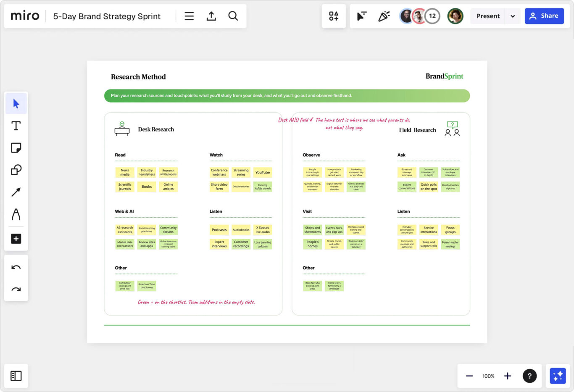
Task: Select the American Time Use Survey note
Action: click(147, 286)
